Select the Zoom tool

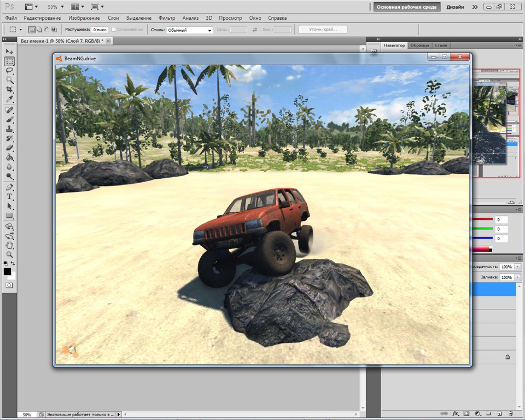9,254
